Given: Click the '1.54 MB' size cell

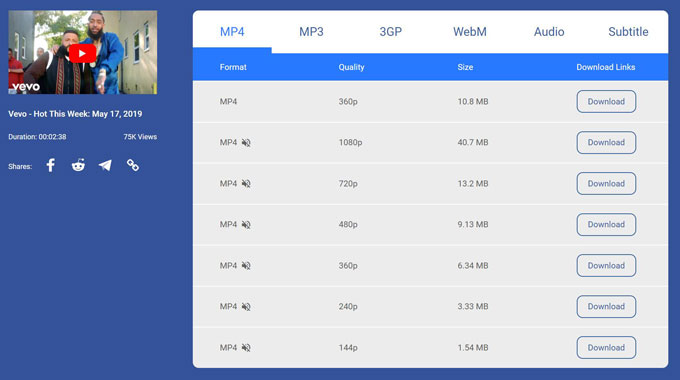Looking at the screenshot, I should pos(473,347).
